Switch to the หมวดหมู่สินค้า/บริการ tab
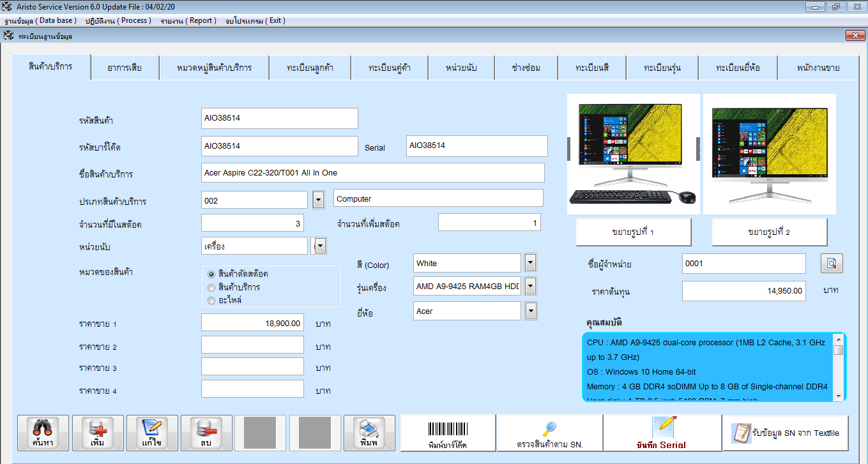This screenshot has width=868, height=464. (214, 68)
